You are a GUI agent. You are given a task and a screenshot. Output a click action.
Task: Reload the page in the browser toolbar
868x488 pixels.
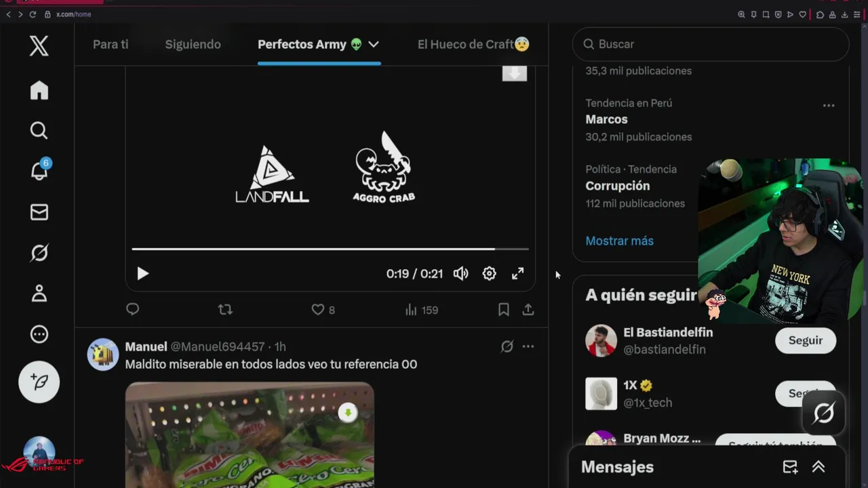point(32,14)
